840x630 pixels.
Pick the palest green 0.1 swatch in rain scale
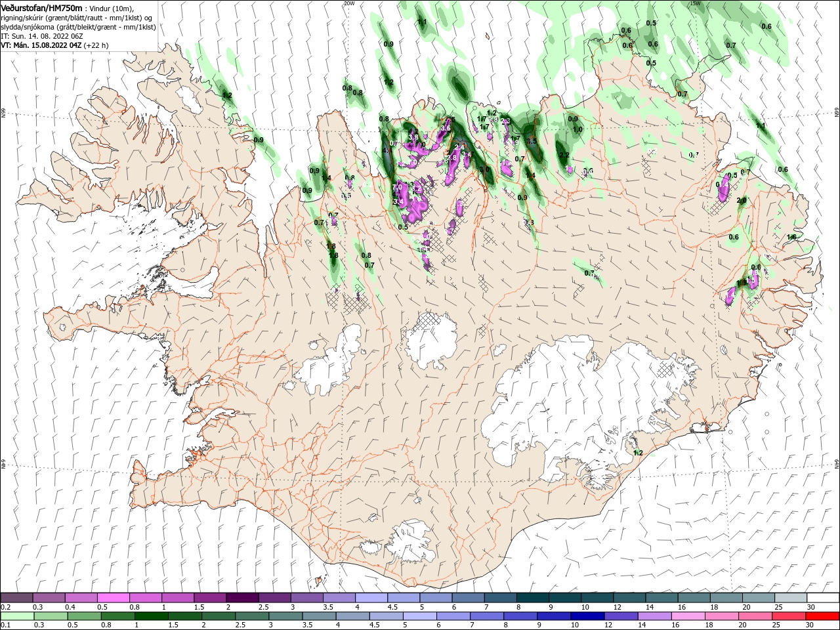tap(17, 616)
